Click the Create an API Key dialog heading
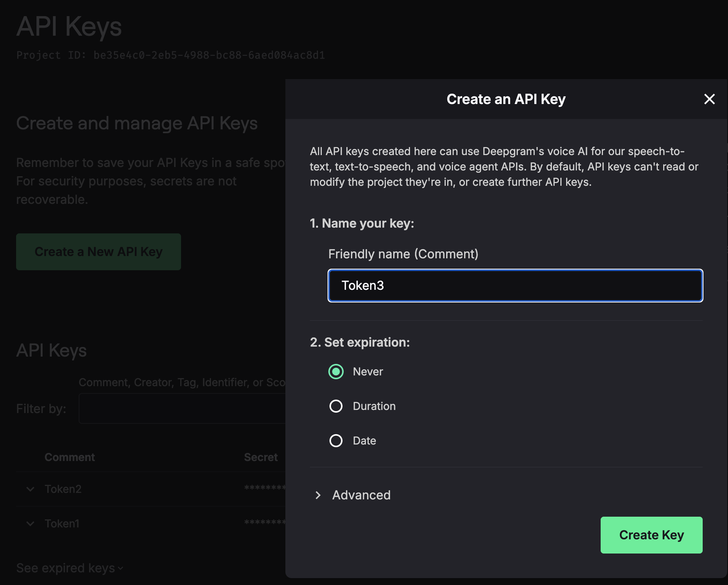The image size is (728, 585). point(506,99)
